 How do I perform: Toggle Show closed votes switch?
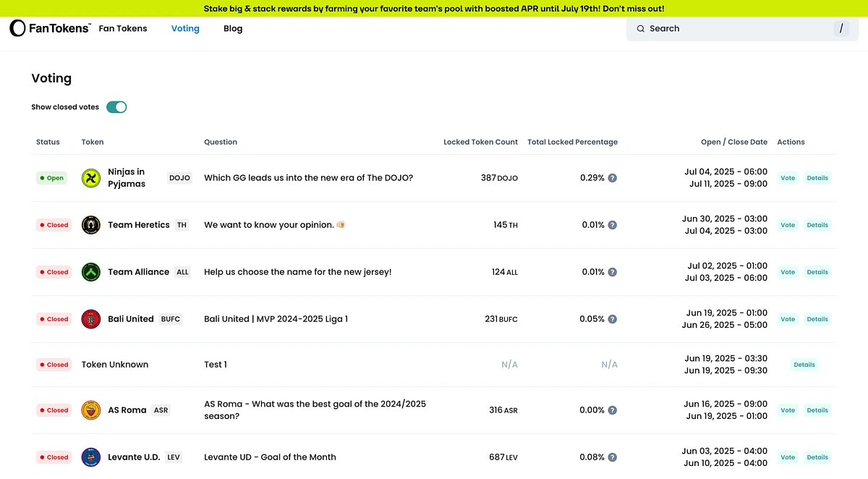coord(116,106)
